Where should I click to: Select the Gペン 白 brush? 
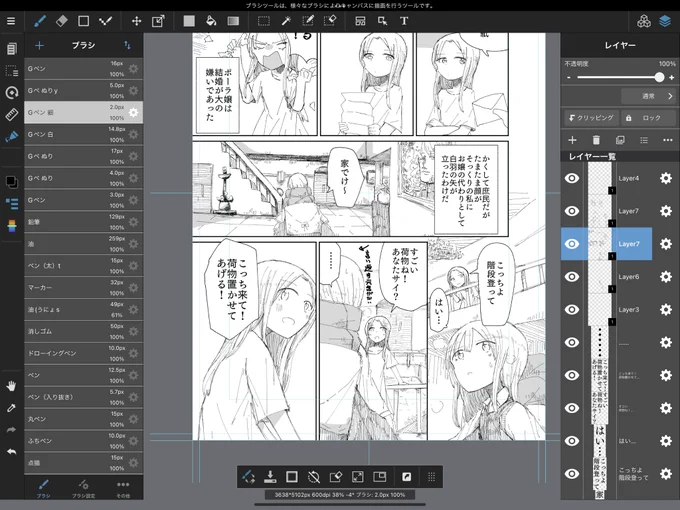click(83, 134)
